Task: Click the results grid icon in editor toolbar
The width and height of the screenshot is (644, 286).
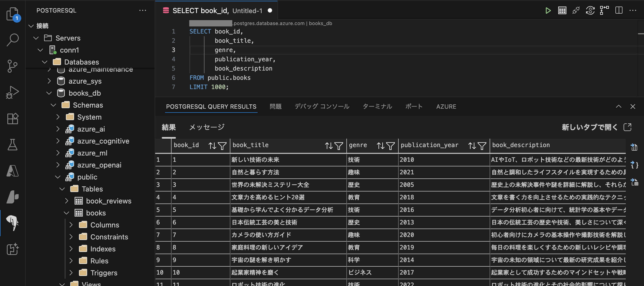Action: coord(562,11)
